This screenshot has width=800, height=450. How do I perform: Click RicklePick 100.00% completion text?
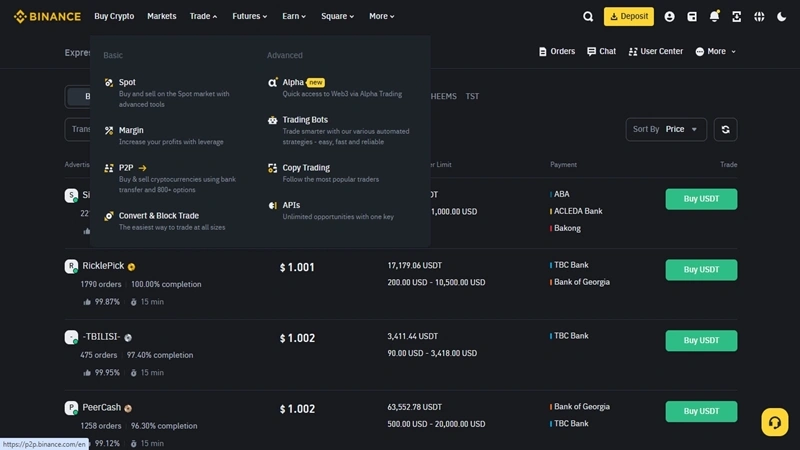pyautogui.click(x=166, y=284)
